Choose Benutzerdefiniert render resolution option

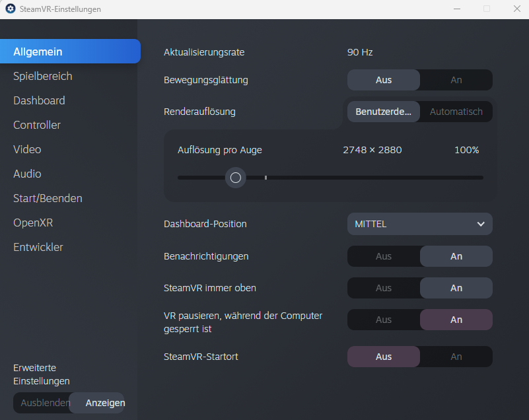[384, 112]
